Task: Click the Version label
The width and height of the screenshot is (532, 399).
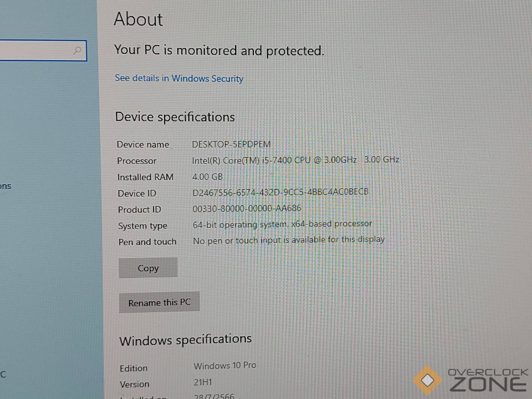Action: (134, 384)
